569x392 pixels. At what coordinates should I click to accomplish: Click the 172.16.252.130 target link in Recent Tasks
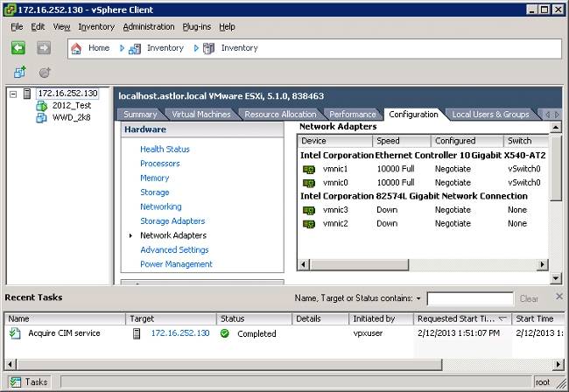coord(180,333)
